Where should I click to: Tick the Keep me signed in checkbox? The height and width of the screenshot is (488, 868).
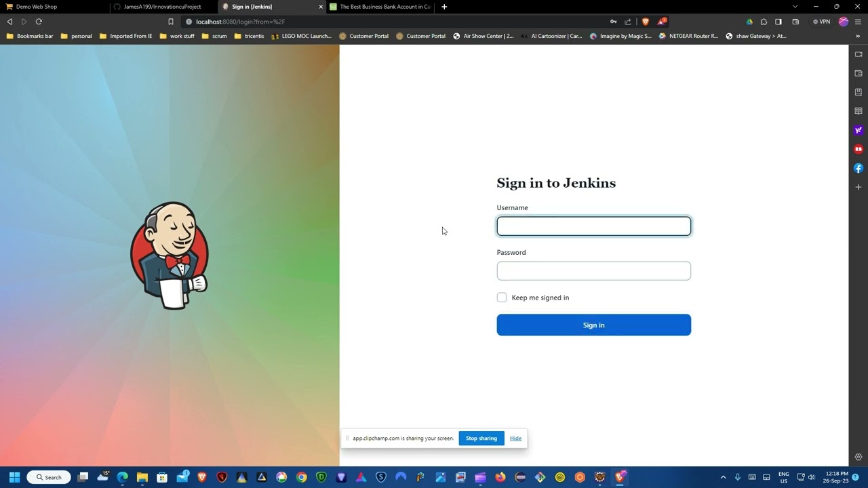(x=502, y=298)
